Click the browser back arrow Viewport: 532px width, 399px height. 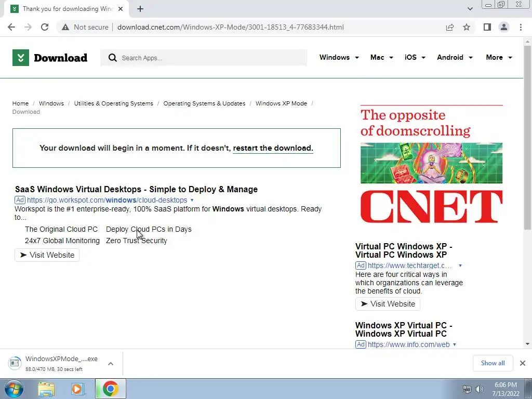click(x=11, y=27)
